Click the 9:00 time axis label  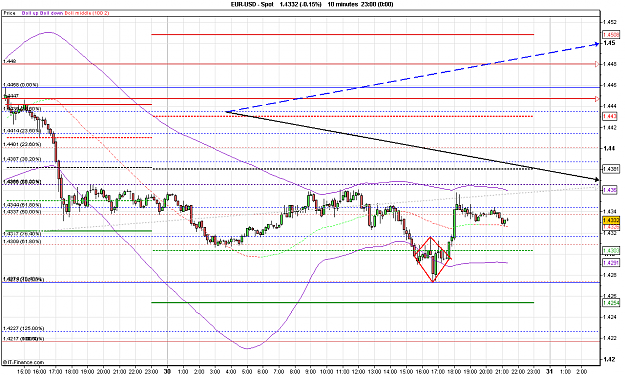(311, 371)
